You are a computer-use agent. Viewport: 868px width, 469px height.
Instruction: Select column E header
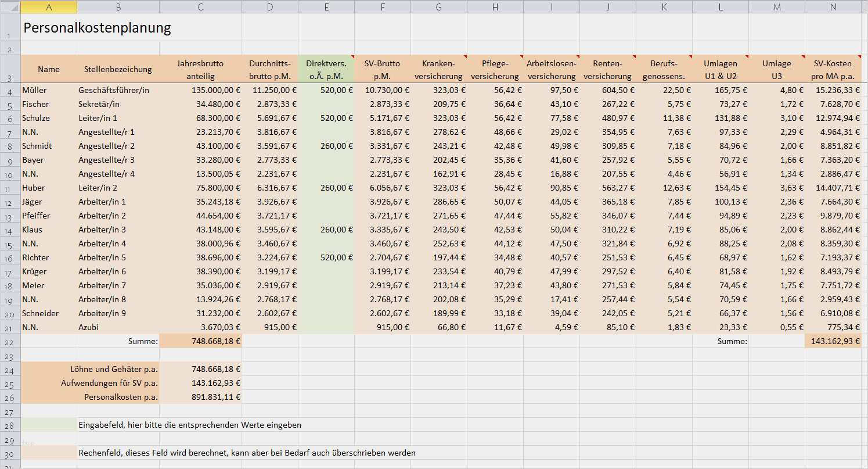(x=326, y=7)
